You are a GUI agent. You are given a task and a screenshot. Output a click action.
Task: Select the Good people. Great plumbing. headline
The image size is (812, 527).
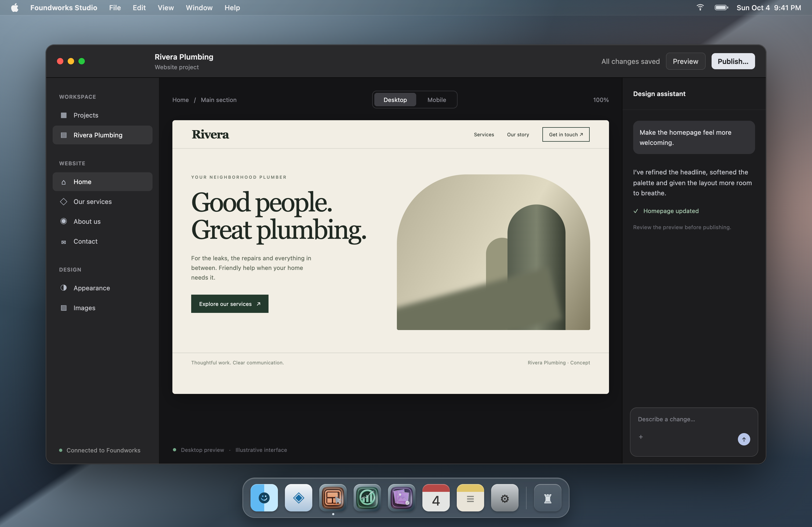coord(279,217)
